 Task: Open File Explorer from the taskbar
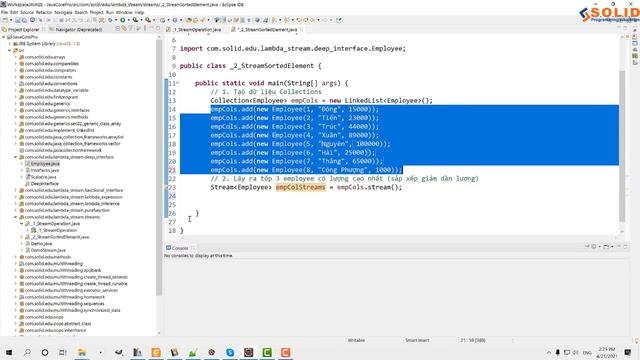pos(82,352)
